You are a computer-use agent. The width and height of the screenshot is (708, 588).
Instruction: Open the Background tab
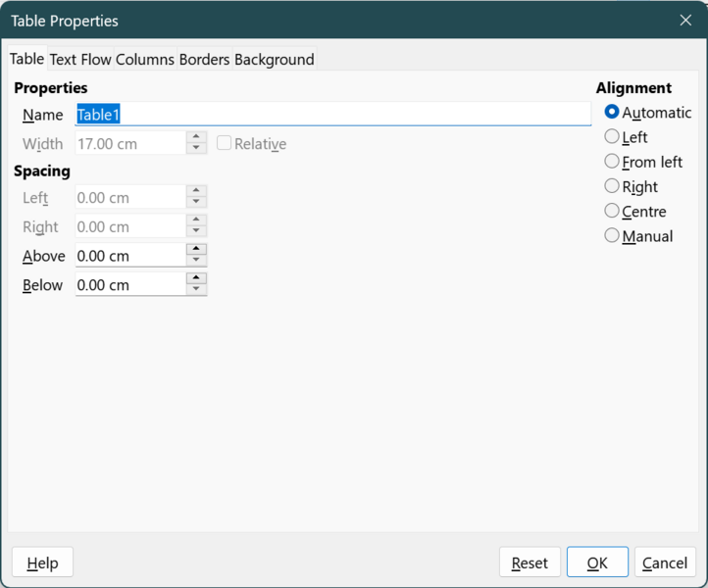point(275,60)
